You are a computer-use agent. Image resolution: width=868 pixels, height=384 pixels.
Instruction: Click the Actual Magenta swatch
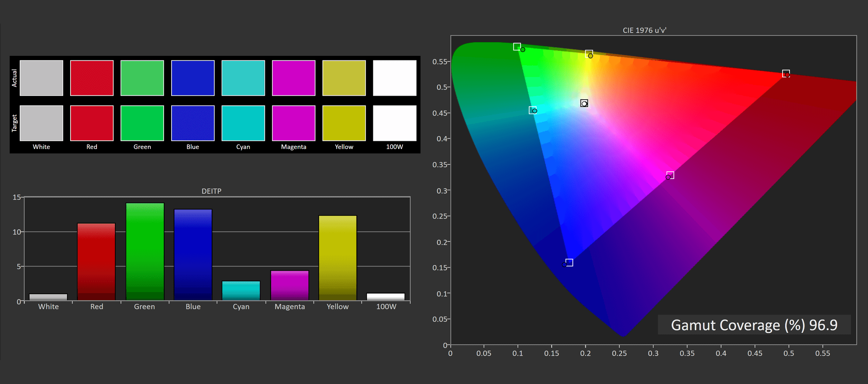(293, 78)
